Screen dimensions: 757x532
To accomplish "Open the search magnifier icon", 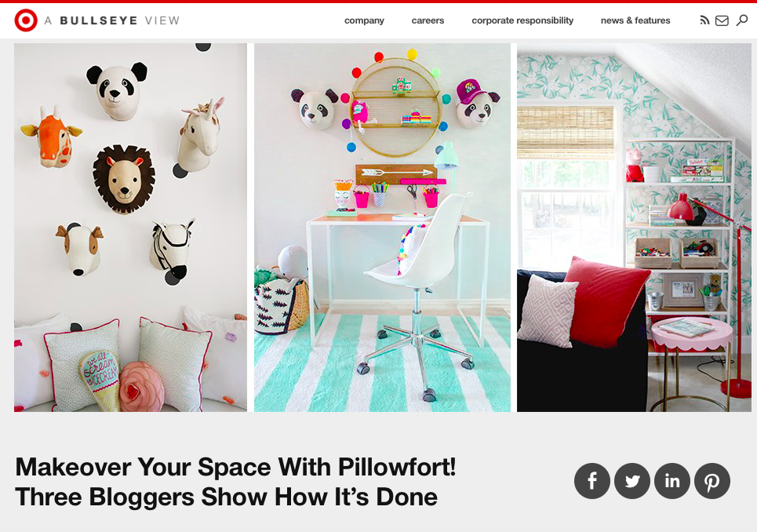I will pyautogui.click(x=742, y=20).
